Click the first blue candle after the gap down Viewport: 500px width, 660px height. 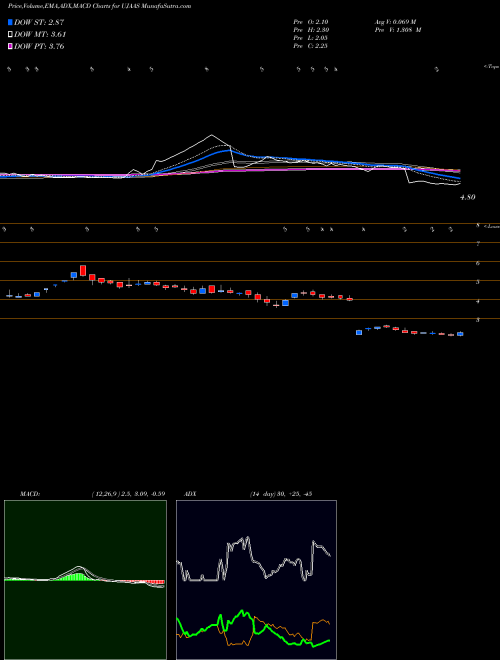(359, 333)
